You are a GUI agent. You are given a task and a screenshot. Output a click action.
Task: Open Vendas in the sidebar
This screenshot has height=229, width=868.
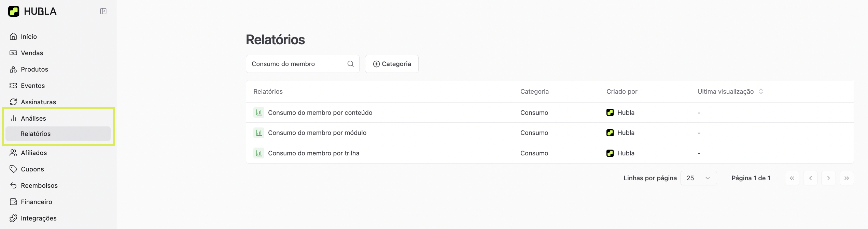coord(32,53)
